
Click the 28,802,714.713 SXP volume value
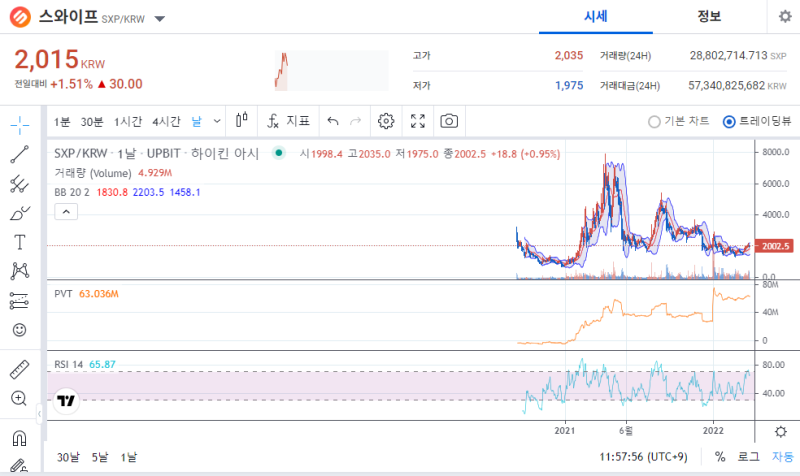(x=738, y=55)
